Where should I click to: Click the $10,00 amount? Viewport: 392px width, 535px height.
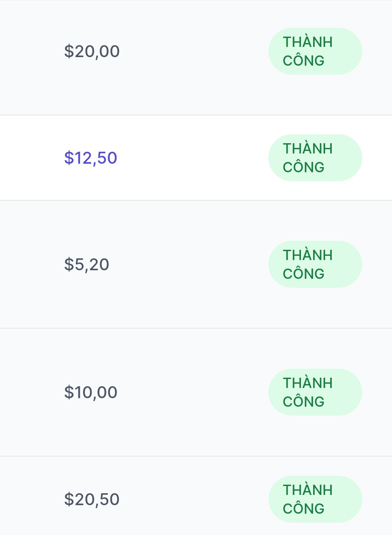[90, 392]
